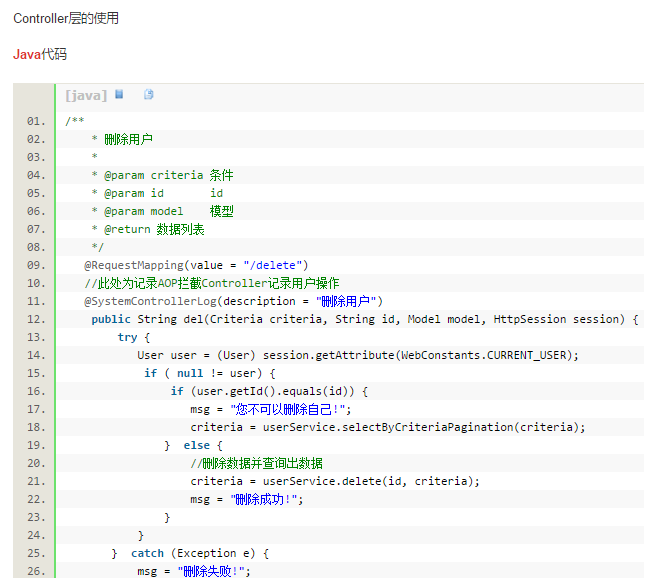652x578 pixels.
Task: Click comment //删除数据并查询出数据
Action: coord(257,463)
